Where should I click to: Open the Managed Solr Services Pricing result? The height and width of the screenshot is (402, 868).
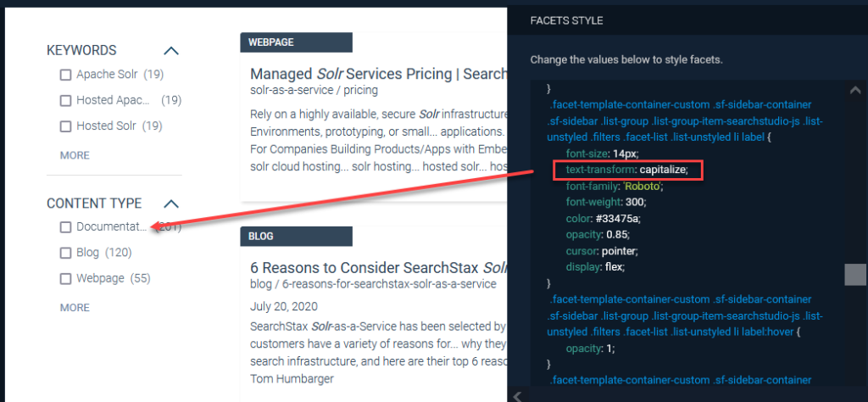[378, 74]
